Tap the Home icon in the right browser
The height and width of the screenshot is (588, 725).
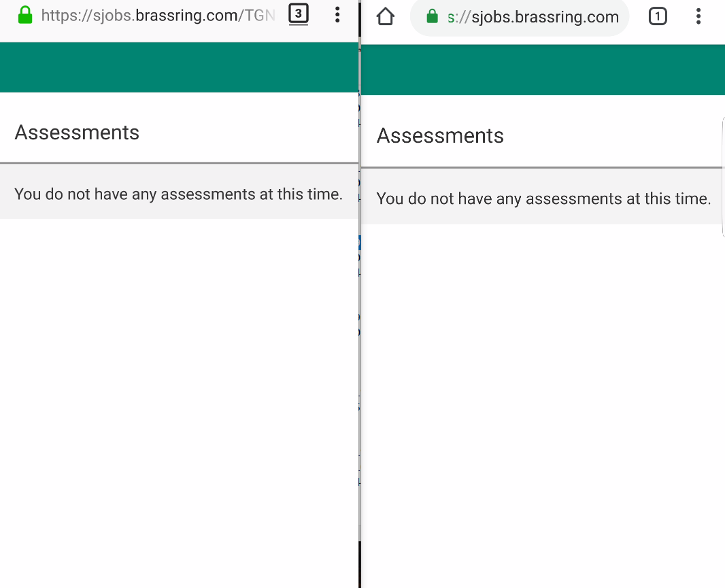point(385,16)
